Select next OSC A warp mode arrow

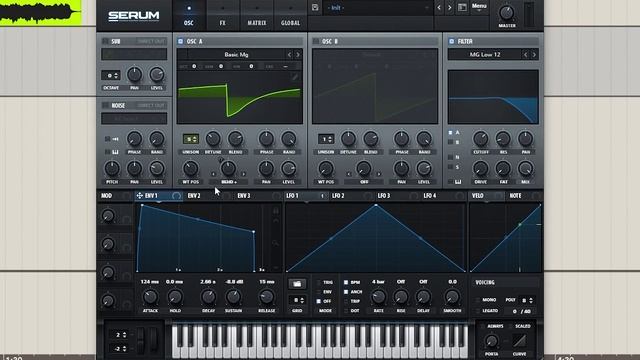pyautogui.click(x=244, y=174)
